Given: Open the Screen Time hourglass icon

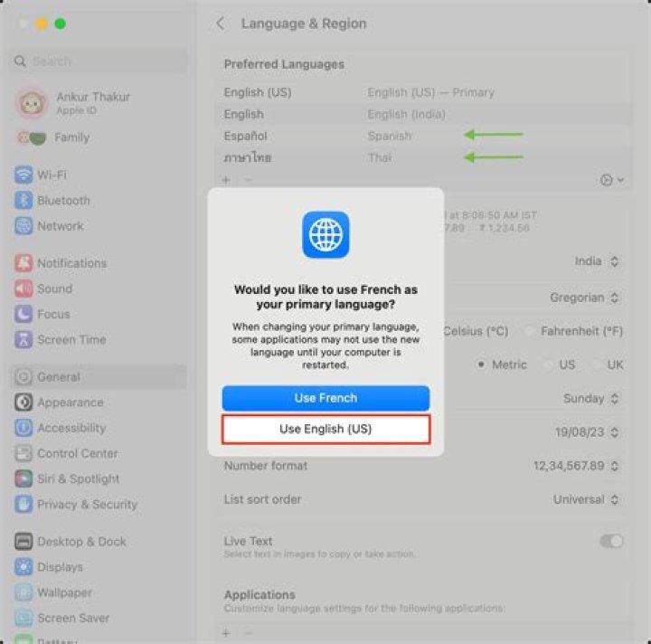Looking at the screenshot, I should click(x=24, y=339).
